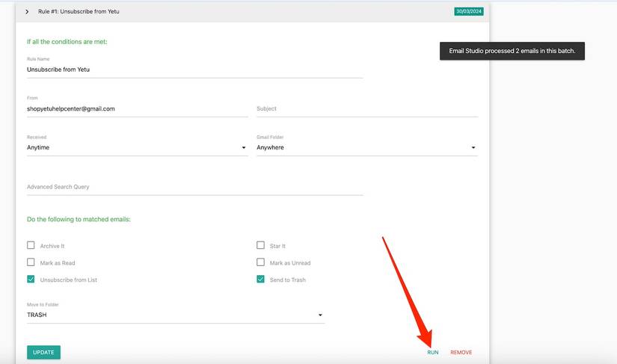Open the Received Anytime dropdown

tap(137, 148)
